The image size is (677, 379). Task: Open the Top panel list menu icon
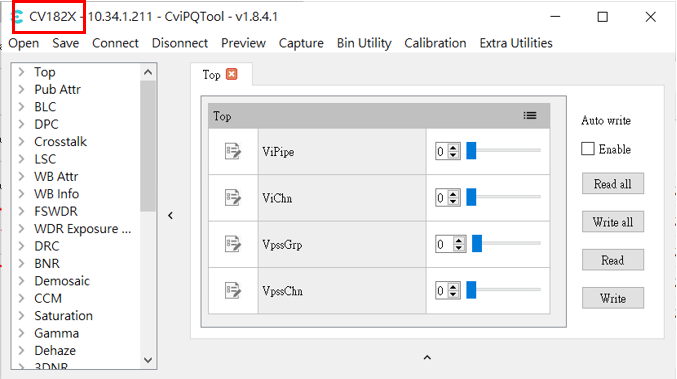point(530,116)
